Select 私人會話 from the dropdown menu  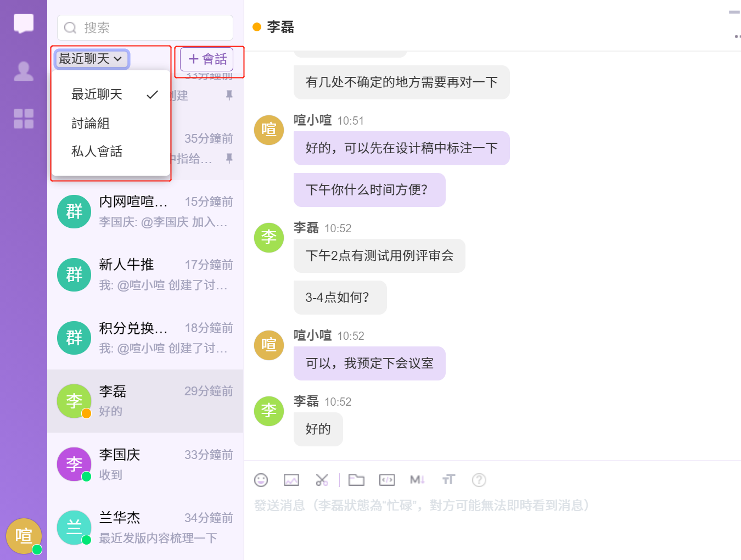(97, 152)
